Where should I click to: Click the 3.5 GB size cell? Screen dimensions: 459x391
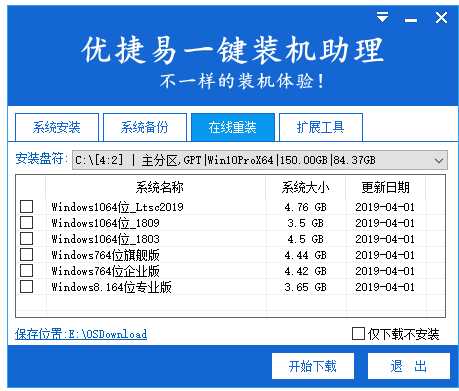click(306, 223)
